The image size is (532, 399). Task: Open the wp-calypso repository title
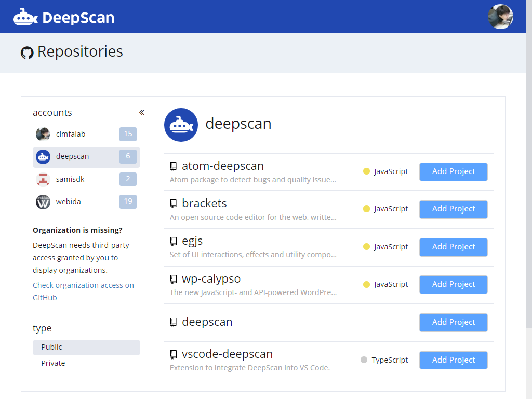[x=211, y=279]
